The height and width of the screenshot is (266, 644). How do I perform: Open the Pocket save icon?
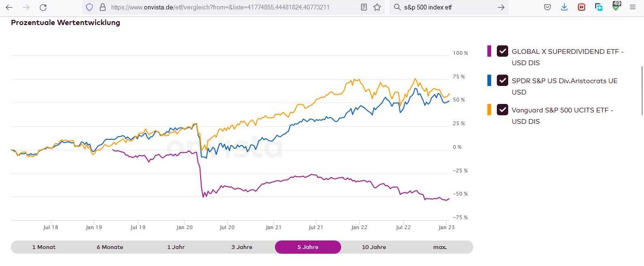click(x=547, y=8)
